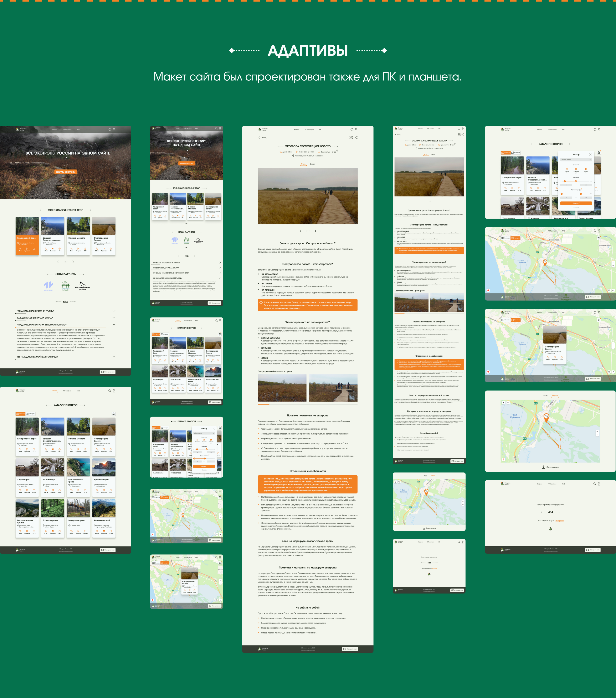
Task: Zoom in on the top-right map mockup
Action: pos(613,262)
